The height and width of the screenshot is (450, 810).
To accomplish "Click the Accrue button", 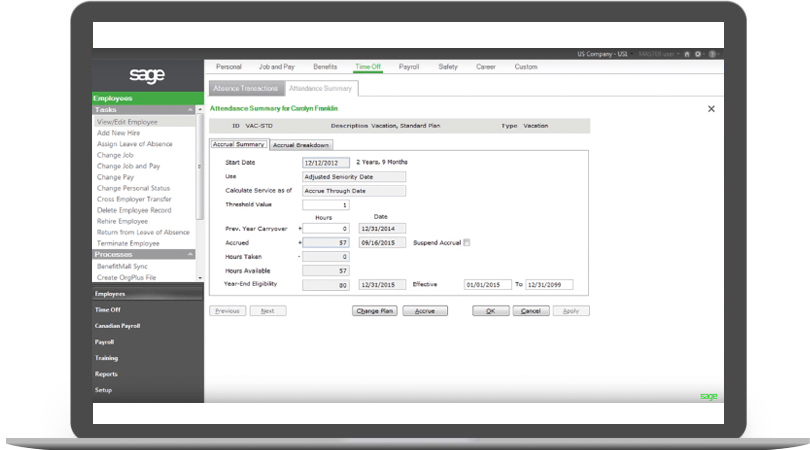I will coord(425,311).
